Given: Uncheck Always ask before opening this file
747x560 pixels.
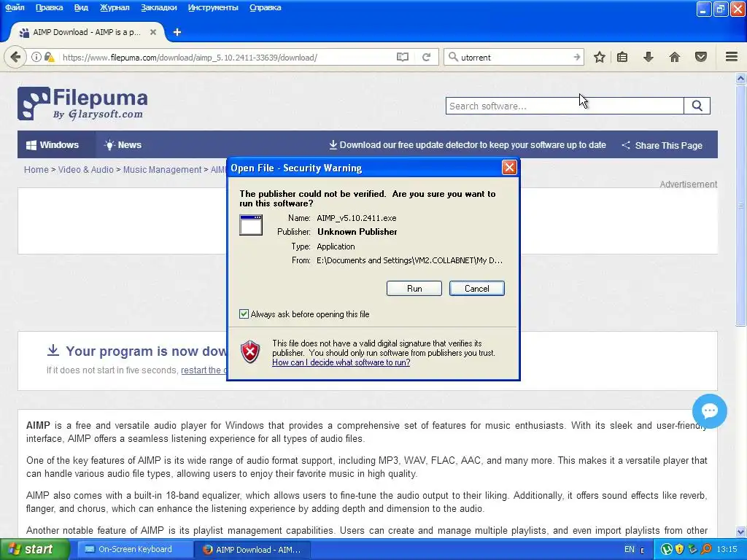Looking at the screenshot, I should 244,314.
